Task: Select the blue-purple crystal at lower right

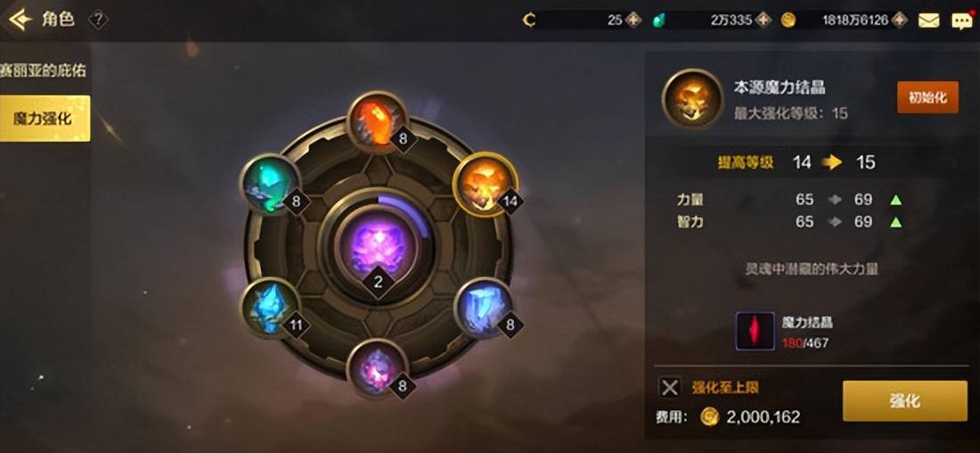Action: coord(485,308)
